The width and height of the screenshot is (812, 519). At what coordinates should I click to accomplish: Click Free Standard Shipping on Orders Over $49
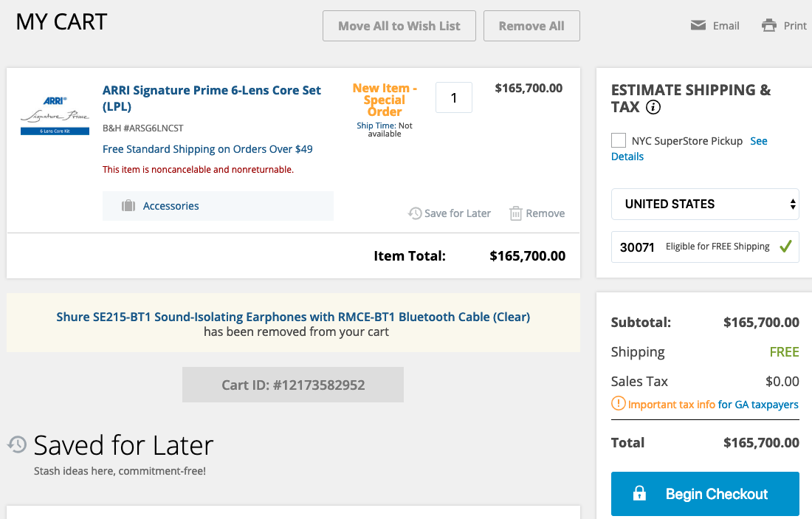click(x=207, y=149)
